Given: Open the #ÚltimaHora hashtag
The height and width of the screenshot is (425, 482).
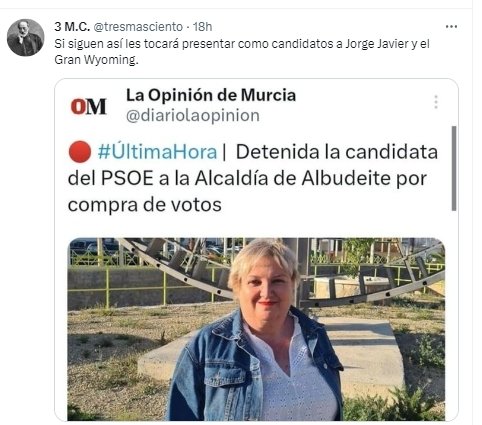Looking at the screenshot, I should (157, 152).
